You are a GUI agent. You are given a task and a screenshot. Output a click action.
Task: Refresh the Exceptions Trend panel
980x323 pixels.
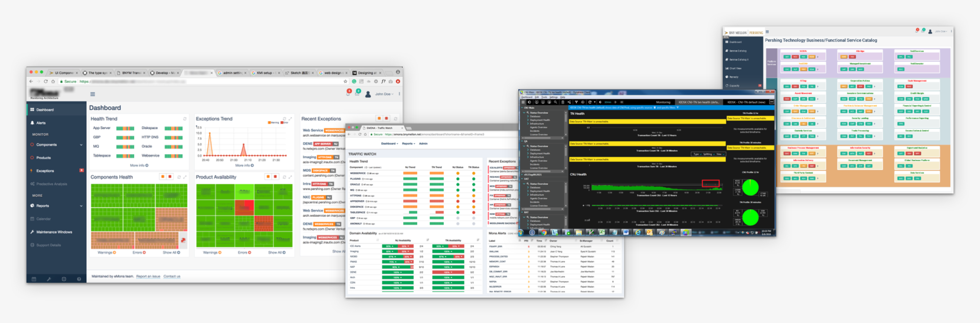coord(284,119)
